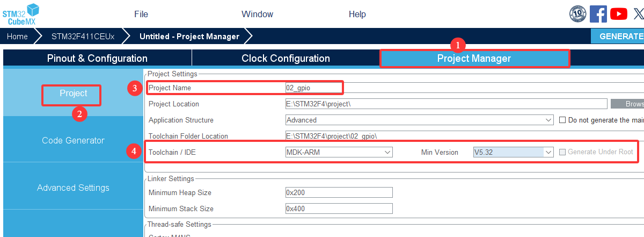This screenshot has width=644, height=237.
Task: Click the Minimum Stack Size label
Action: pos(181,209)
